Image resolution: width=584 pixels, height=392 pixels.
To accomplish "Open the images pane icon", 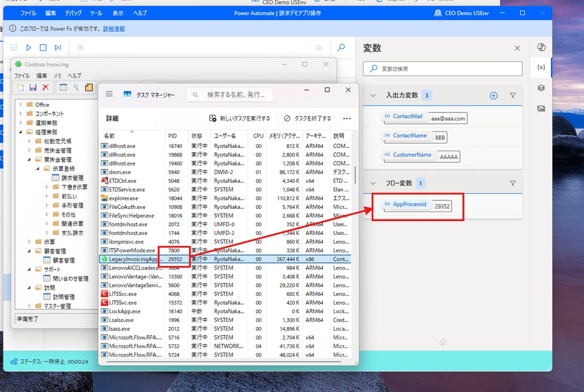I will (541, 108).
